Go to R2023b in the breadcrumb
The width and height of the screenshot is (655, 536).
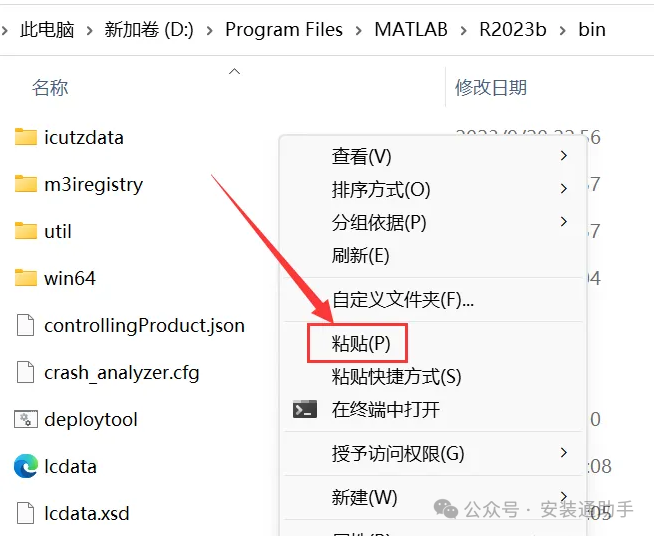point(513,30)
